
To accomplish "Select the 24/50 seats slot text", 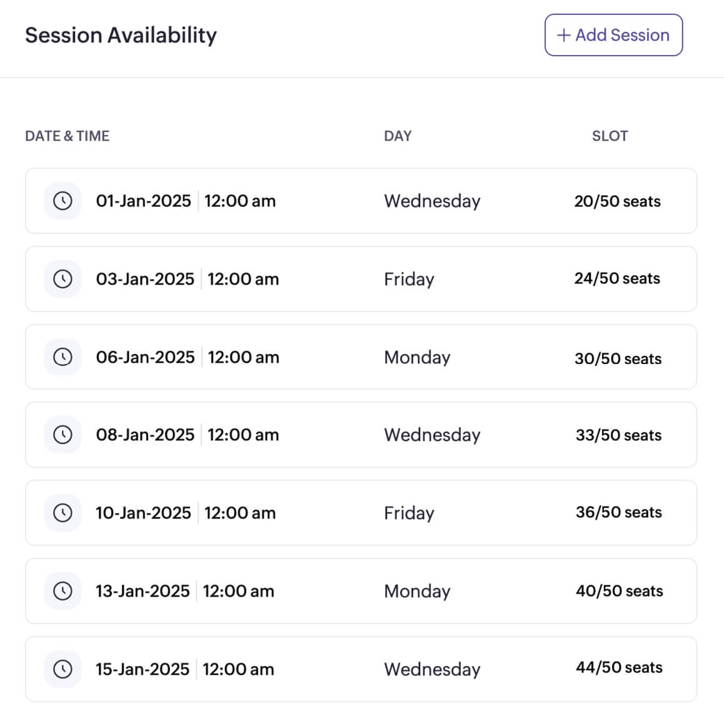I will click(x=617, y=278).
